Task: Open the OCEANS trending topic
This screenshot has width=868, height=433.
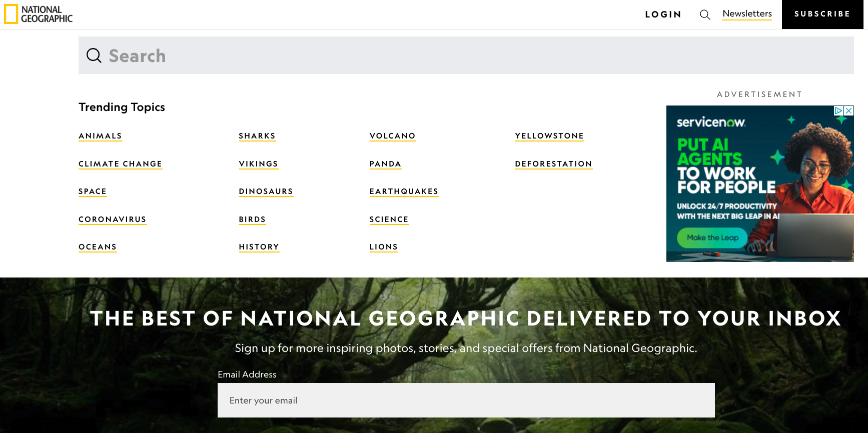Action: (98, 247)
